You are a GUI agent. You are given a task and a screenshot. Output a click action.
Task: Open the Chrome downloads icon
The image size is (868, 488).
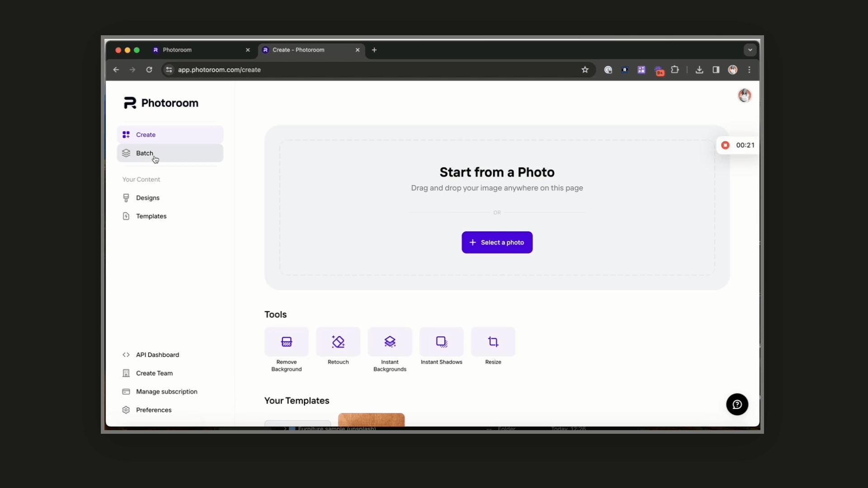point(699,70)
